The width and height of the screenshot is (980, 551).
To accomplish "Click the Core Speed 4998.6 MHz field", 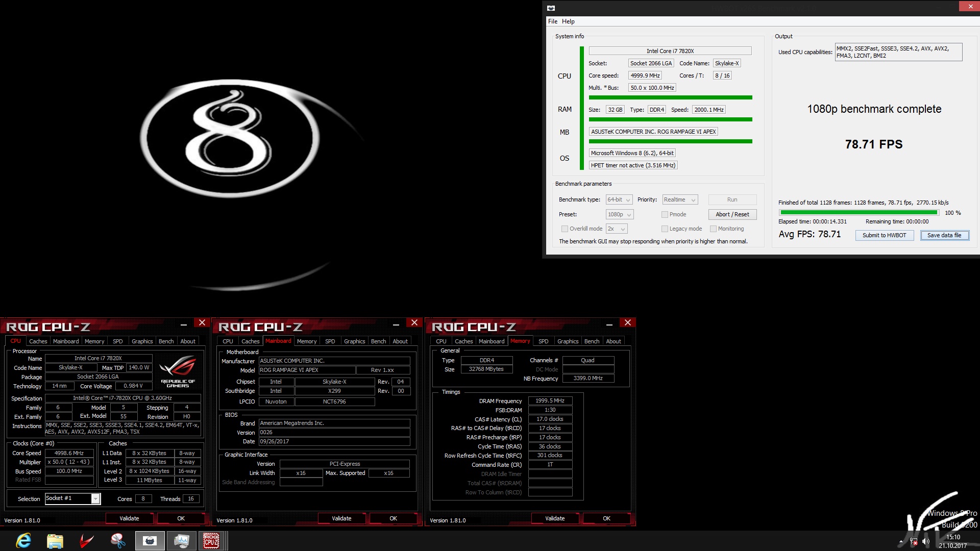I will coord(69,453).
